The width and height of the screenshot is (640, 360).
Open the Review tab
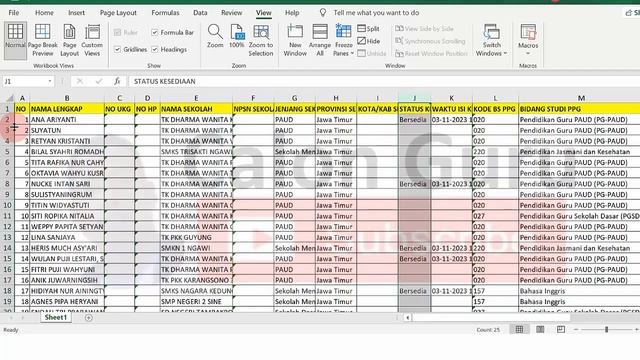click(231, 13)
